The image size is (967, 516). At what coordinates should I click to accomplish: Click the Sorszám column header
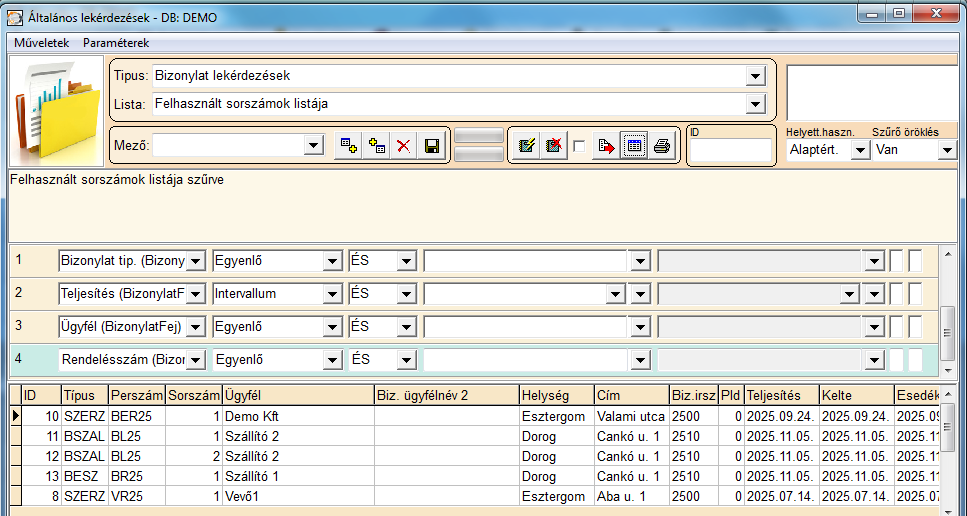click(x=194, y=395)
